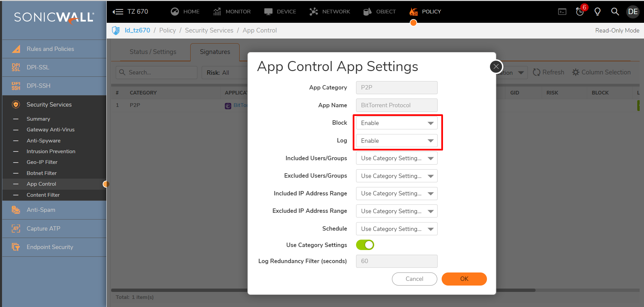The width and height of the screenshot is (644, 307).
Task: Click the P2P cell in row 1
Action: pos(135,105)
